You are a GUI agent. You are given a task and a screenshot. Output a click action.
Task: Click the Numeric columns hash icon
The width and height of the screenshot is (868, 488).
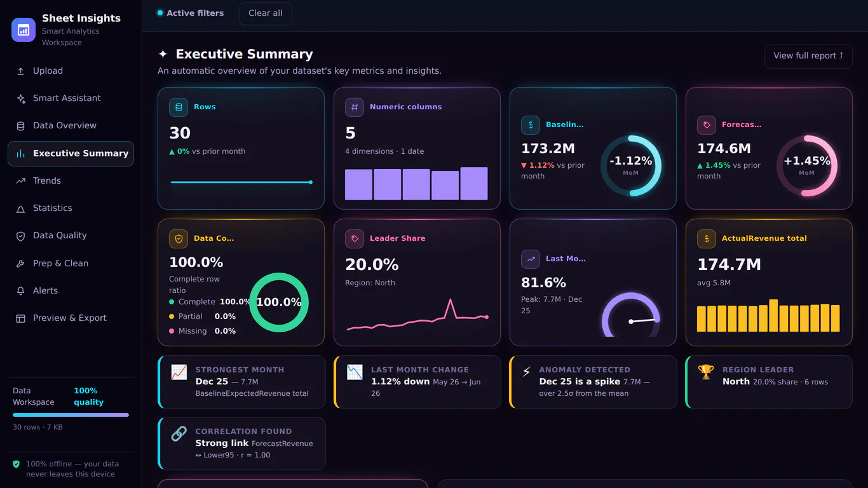click(x=355, y=107)
